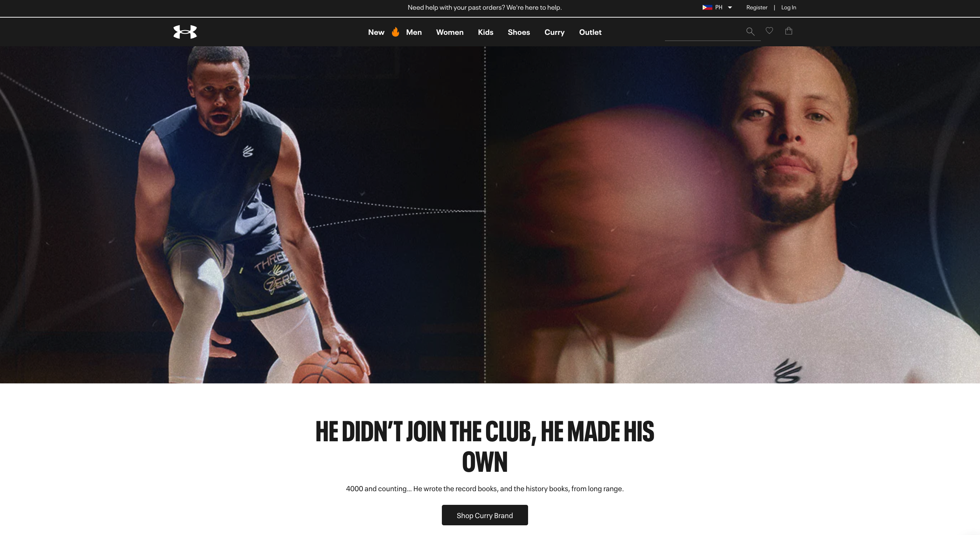
Task: Click the Curry dribbling hero image
Action: pos(242,215)
